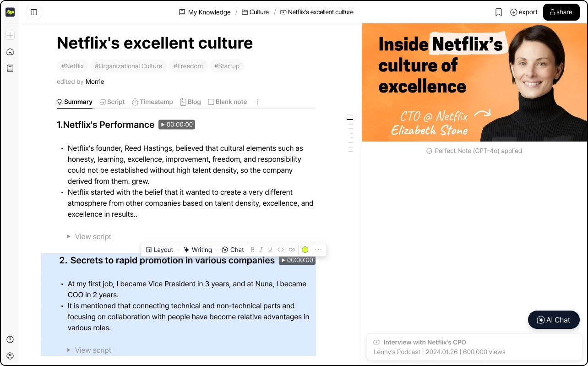Image resolution: width=588 pixels, height=366 pixels.
Task: Select the #Startup tag
Action: [227, 66]
